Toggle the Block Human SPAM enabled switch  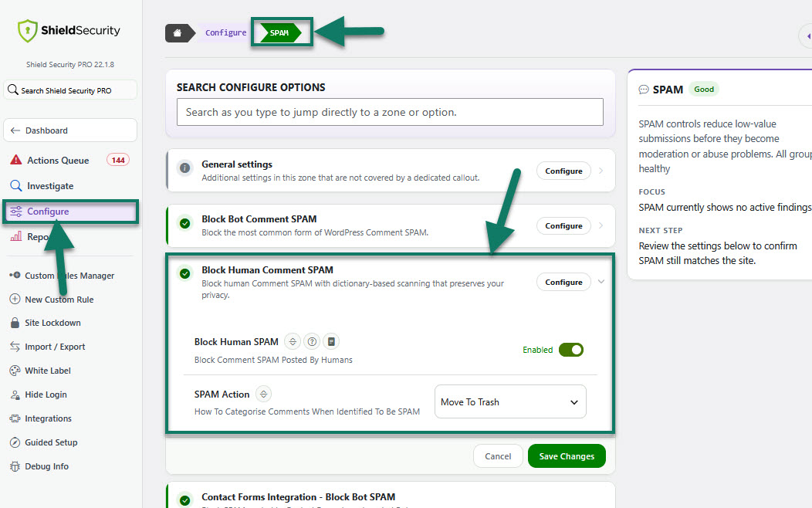point(570,350)
